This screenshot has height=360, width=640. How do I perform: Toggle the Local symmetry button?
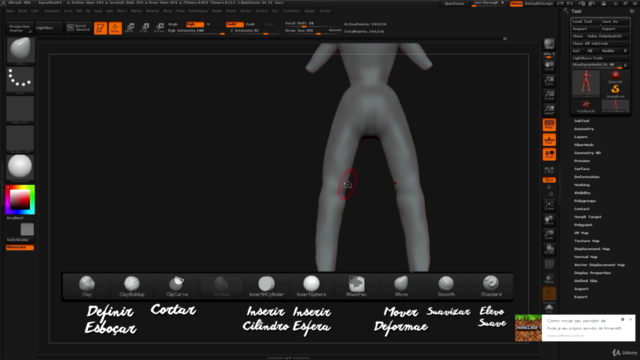(x=549, y=154)
